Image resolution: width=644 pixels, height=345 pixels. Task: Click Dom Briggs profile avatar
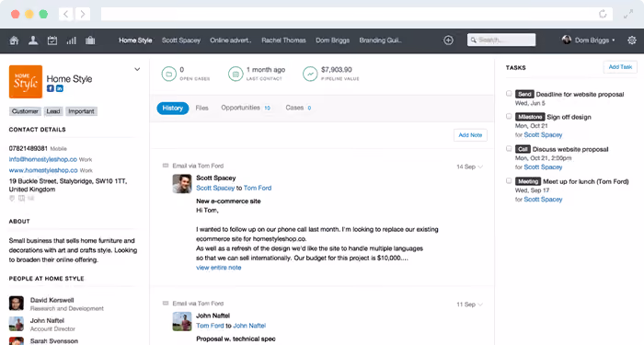click(x=567, y=40)
